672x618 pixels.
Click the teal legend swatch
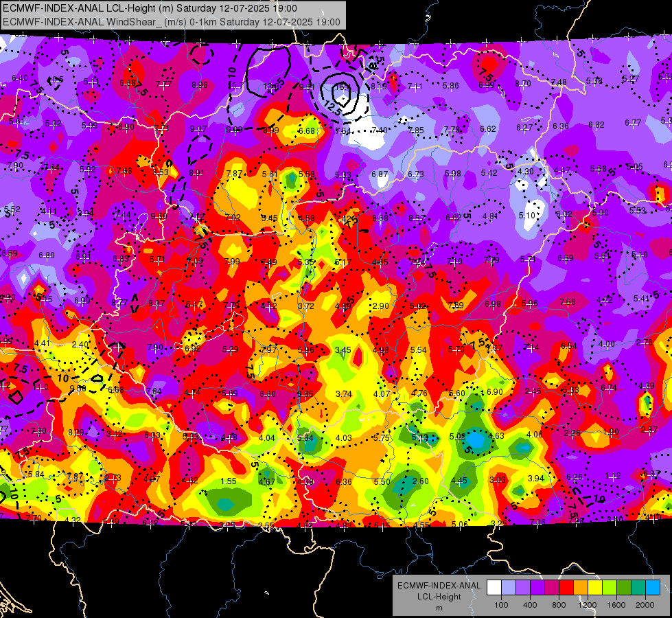(638, 588)
